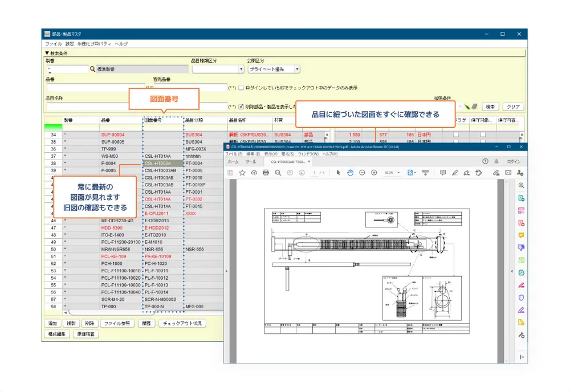Click the Print icon in Acrobat toolbar
Screen dimensions: 570x392
(x=266, y=173)
